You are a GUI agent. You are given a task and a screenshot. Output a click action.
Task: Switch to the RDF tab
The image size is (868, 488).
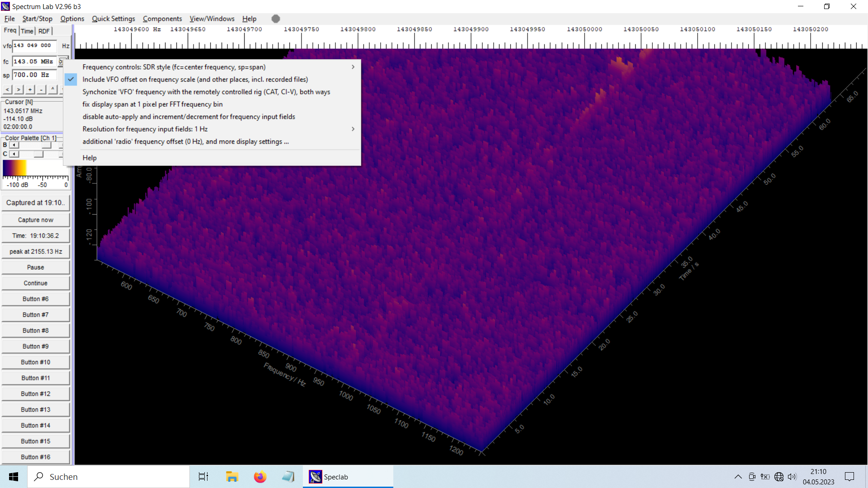click(x=44, y=31)
